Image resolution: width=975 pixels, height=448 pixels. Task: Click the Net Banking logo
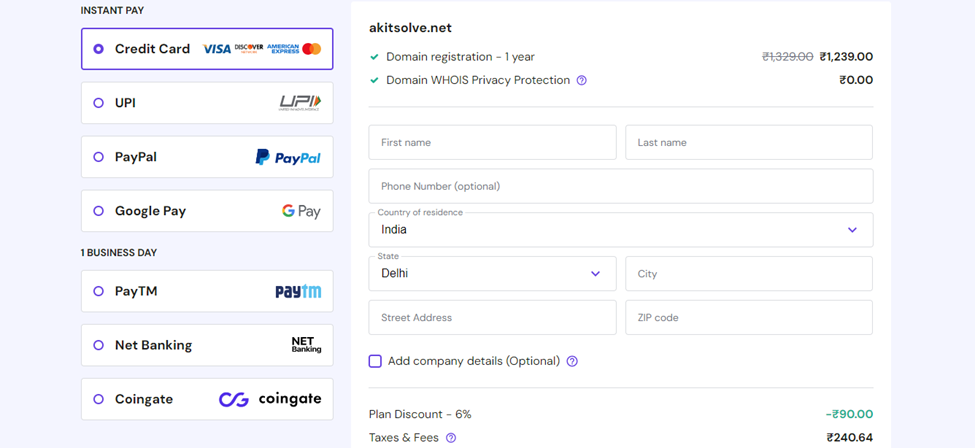pyautogui.click(x=307, y=345)
